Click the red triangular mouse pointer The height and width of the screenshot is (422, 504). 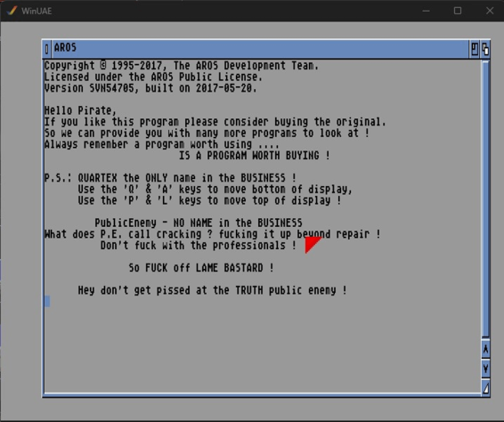pyautogui.click(x=312, y=244)
